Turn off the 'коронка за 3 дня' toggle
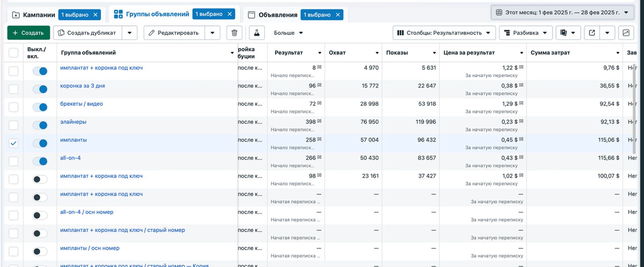This screenshot has height=267, width=644. pyautogui.click(x=40, y=89)
